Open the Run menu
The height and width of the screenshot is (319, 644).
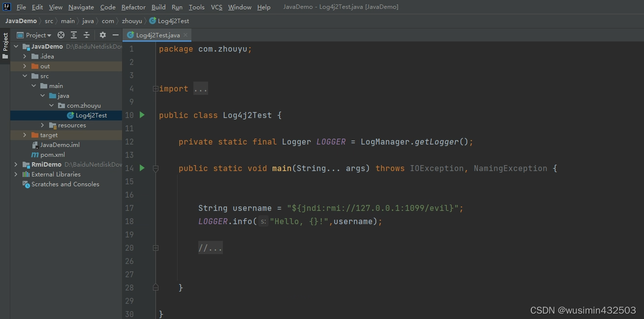click(177, 7)
